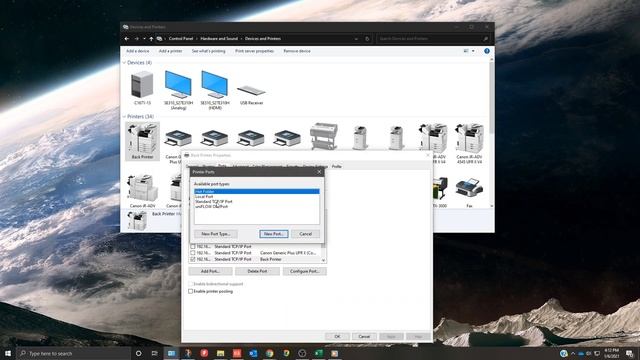640x360 pixels.
Task: Click See what's printing
Action: coord(209,51)
